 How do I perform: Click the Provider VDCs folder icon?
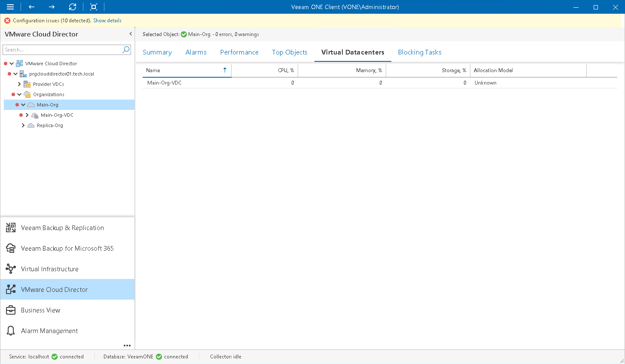coord(27,84)
